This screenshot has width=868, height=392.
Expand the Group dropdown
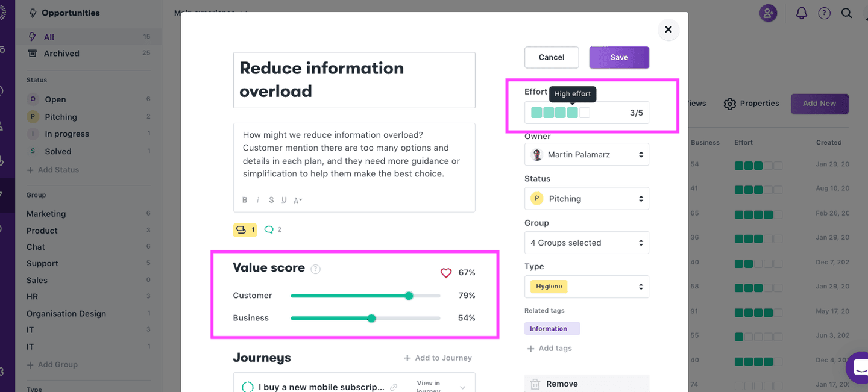coord(587,243)
